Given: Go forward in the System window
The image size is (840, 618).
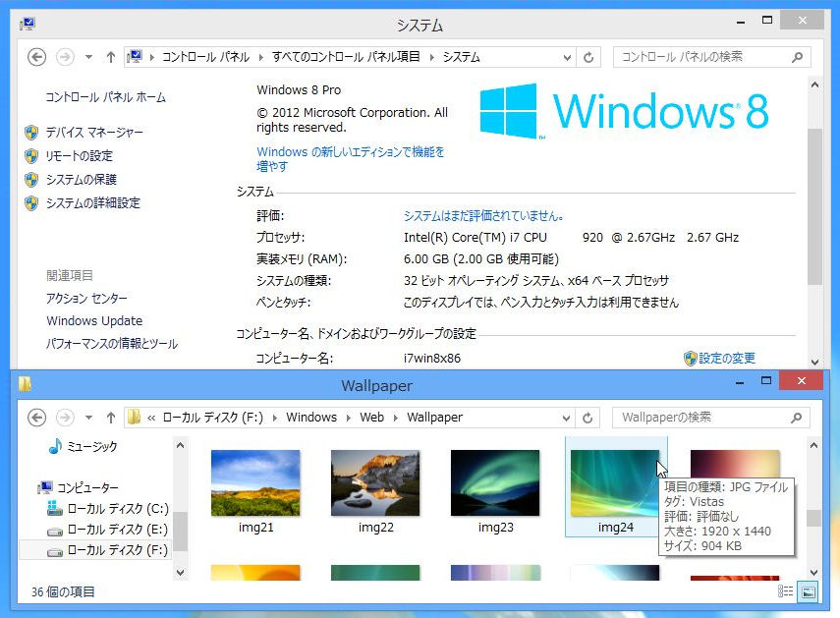Looking at the screenshot, I should click(65, 57).
